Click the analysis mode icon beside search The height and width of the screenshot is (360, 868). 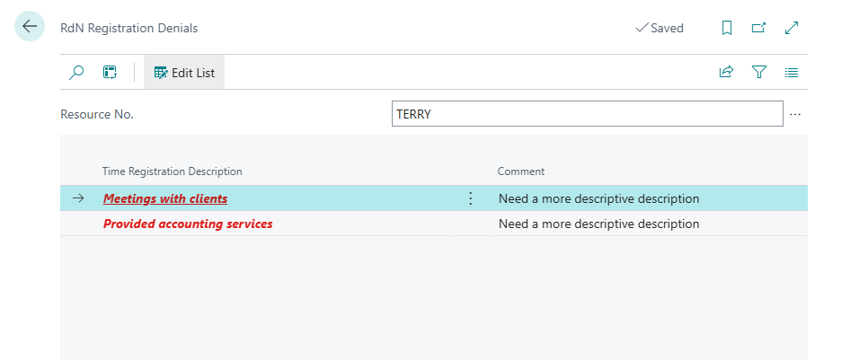[110, 73]
